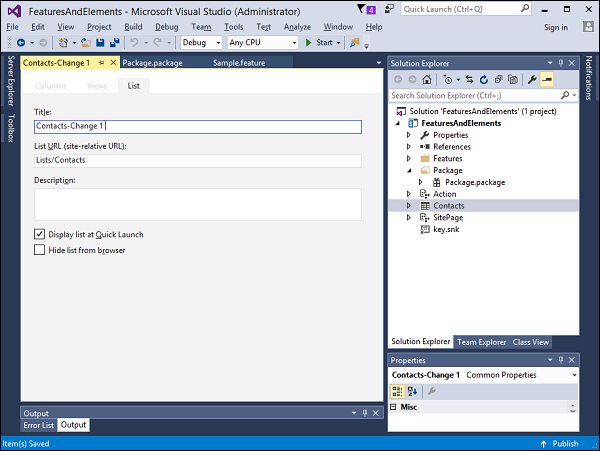This screenshot has width=600, height=451.
Task: Click Refresh in Solution Explorer toolbar
Action: point(482,79)
